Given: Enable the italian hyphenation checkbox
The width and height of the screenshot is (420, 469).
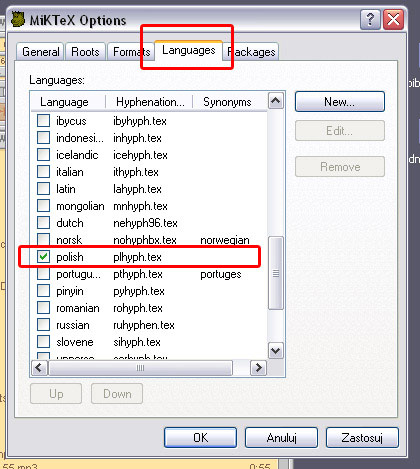Looking at the screenshot, I should click(x=43, y=171).
